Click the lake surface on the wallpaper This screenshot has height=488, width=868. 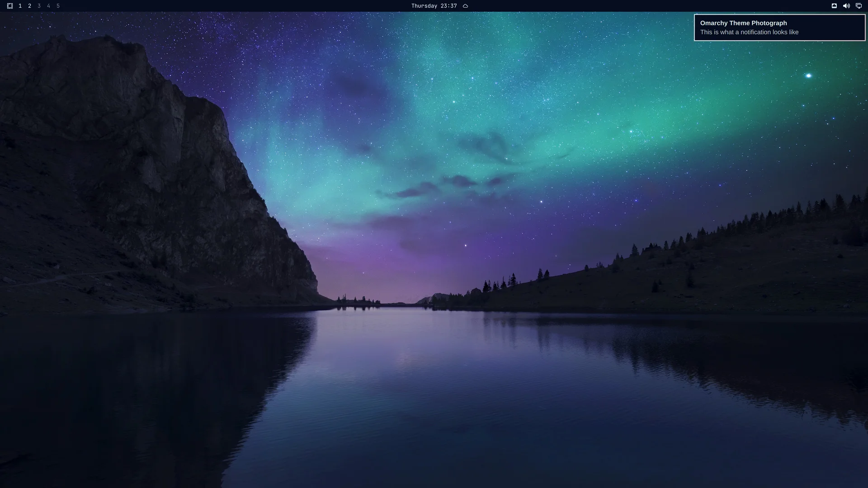[x=434, y=398]
